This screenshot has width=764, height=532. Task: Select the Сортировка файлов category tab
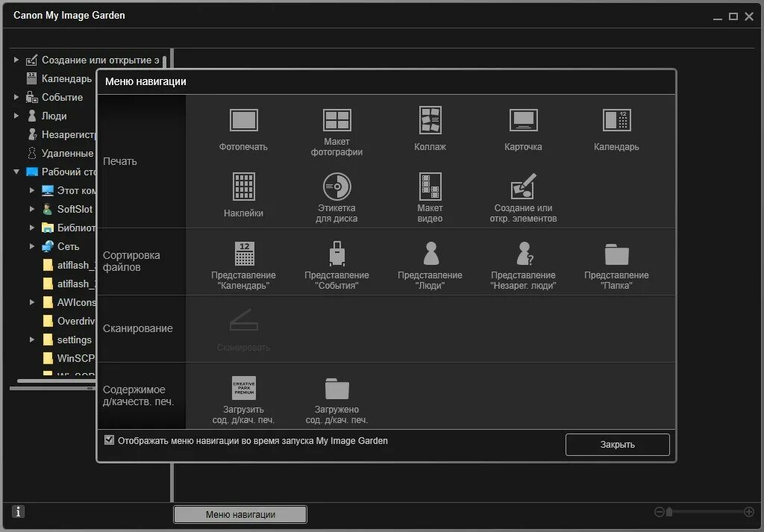[141, 261]
